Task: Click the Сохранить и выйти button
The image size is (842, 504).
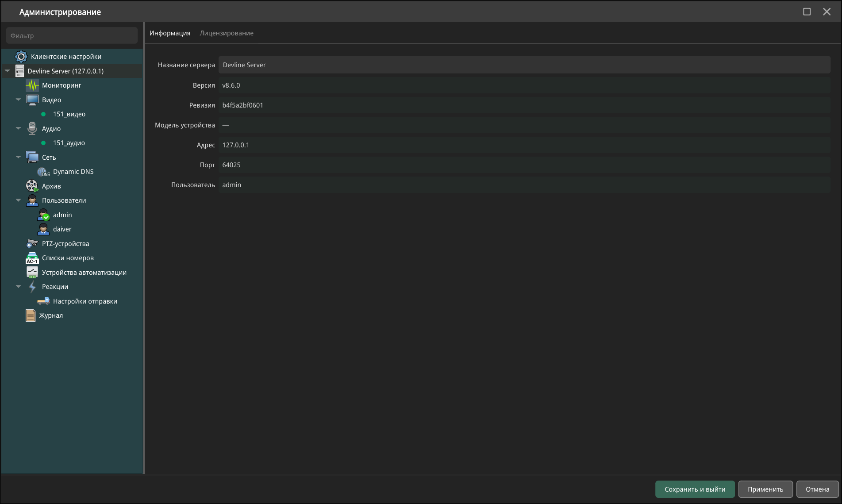Action: pos(695,489)
